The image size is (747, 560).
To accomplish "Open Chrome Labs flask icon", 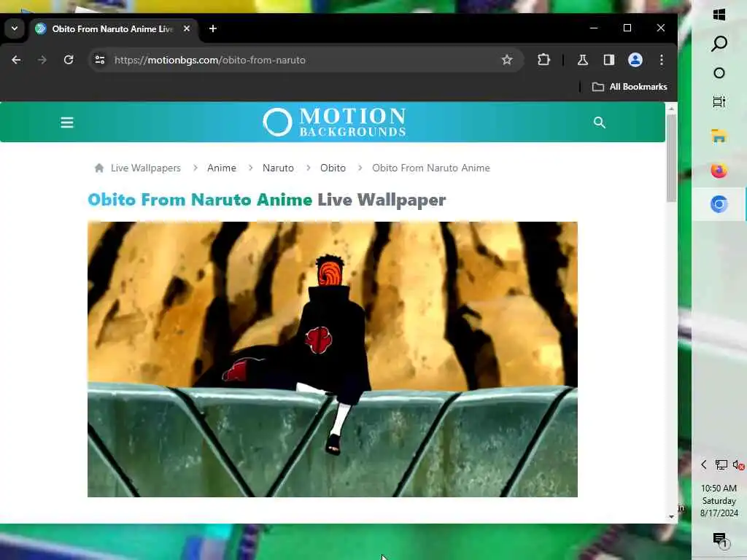I will tap(583, 60).
